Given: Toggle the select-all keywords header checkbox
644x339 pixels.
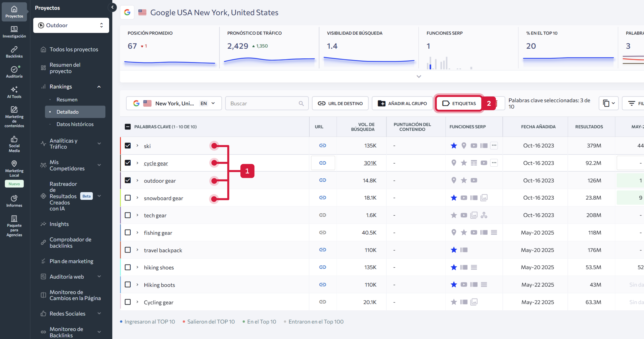Looking at the screenshot, I should pos(128,127).
